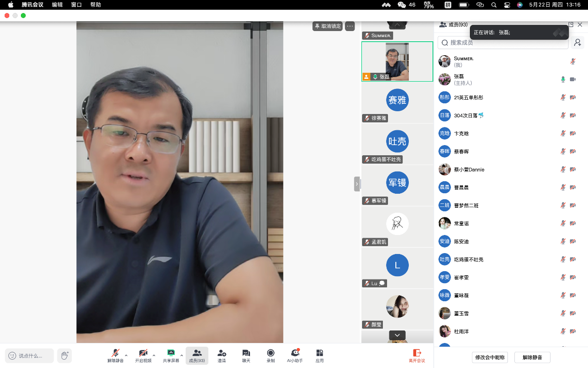Start screen sharing with 共享屏幕
Viewport: 588px width, 368px height.
pos(171,355)
